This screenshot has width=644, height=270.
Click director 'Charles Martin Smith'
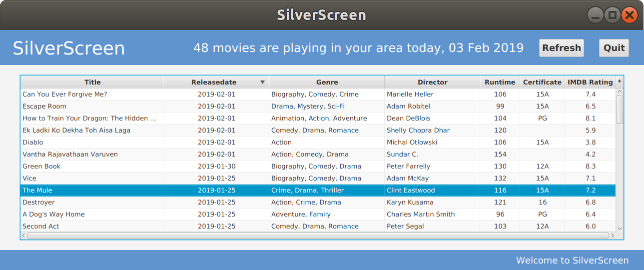(421, 214)
